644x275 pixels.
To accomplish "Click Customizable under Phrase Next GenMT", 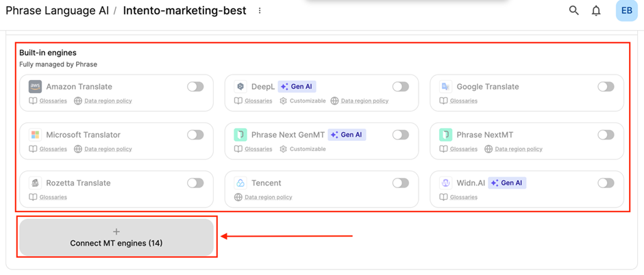I will [x=308, y=149].
